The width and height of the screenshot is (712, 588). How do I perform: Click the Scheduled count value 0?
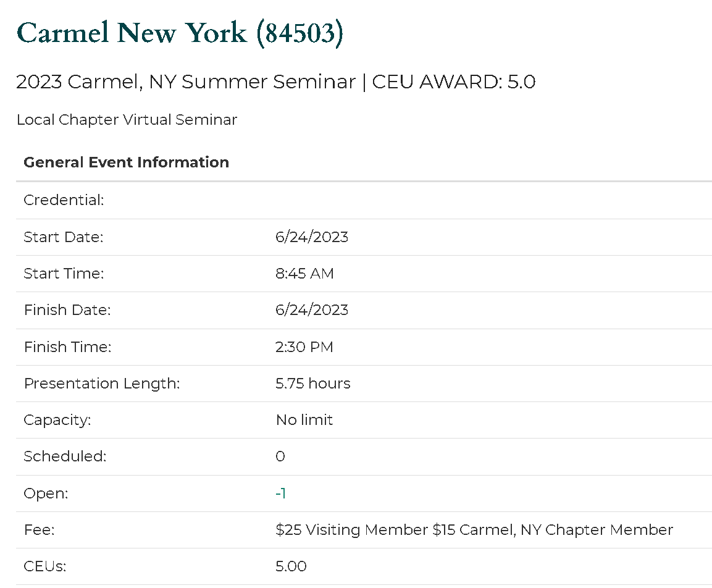(x=280, y=456)
